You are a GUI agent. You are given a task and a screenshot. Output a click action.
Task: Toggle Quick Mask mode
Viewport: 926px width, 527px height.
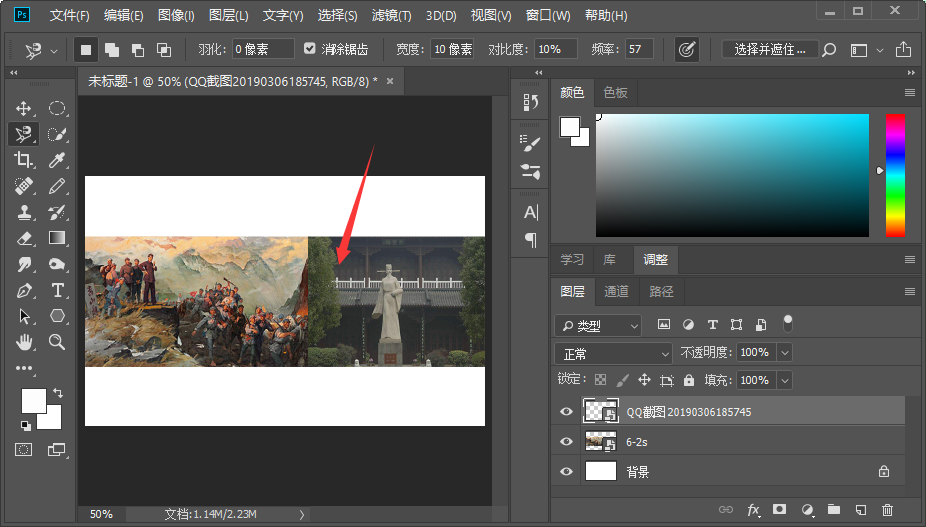click(x=24, y=450)
